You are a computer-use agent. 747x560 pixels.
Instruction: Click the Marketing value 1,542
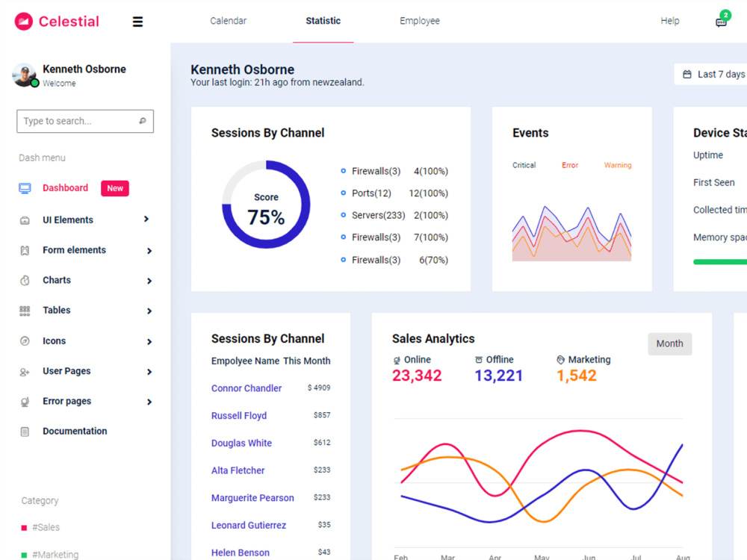[577, 376]
